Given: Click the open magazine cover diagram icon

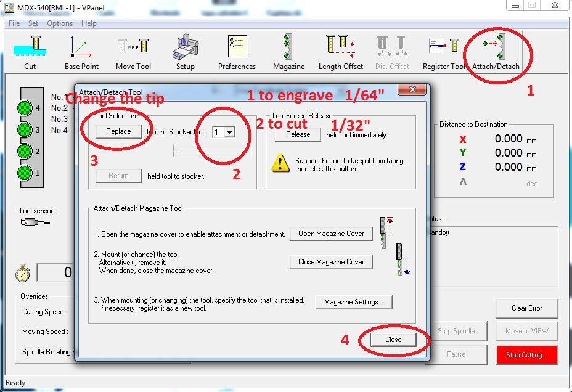Looking at the screenshot, I should [x=386, y=232].
